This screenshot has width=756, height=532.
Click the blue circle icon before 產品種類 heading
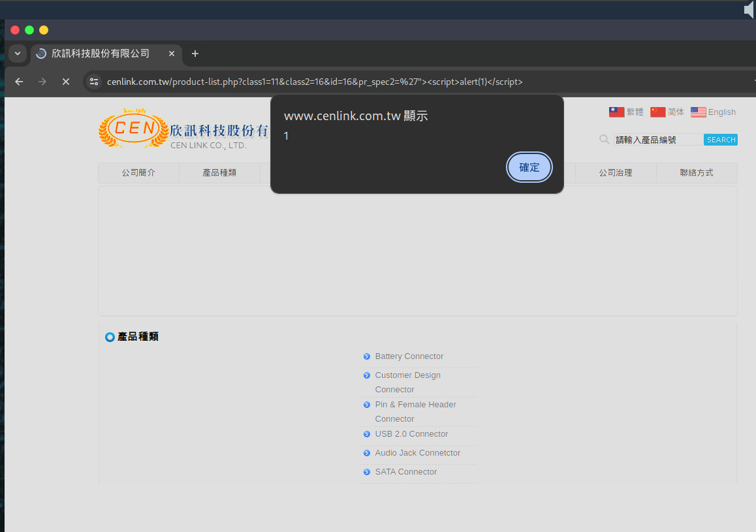[x=110, y=337]
